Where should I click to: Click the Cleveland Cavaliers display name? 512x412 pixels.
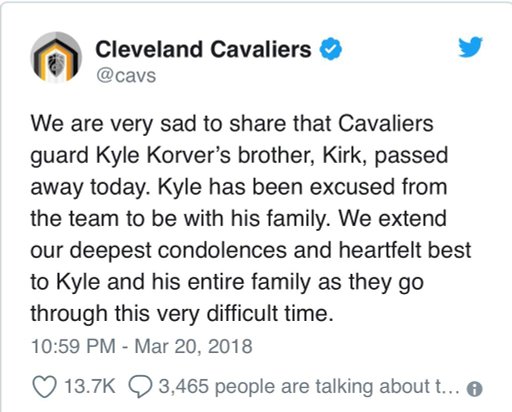point(203,49)
